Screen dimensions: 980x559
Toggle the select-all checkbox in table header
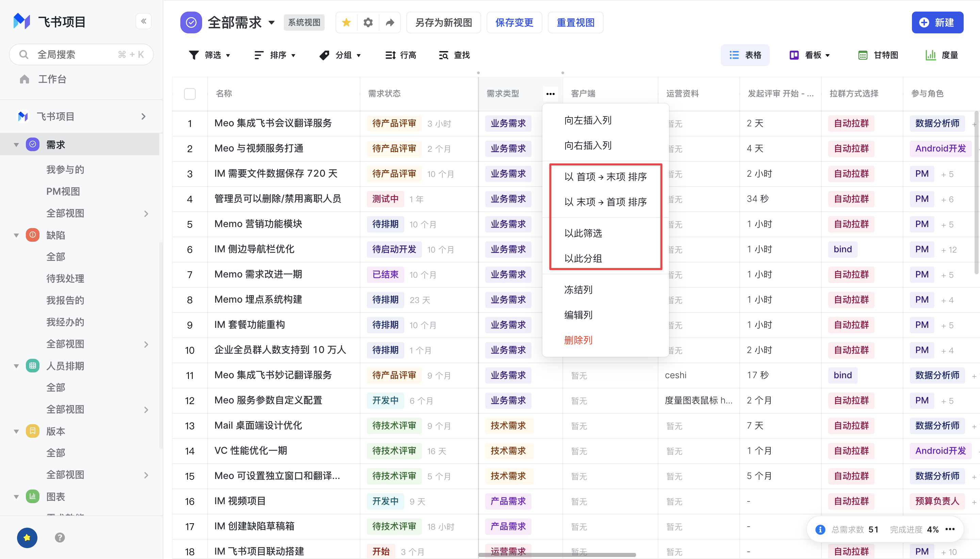[x=190, y=94]
